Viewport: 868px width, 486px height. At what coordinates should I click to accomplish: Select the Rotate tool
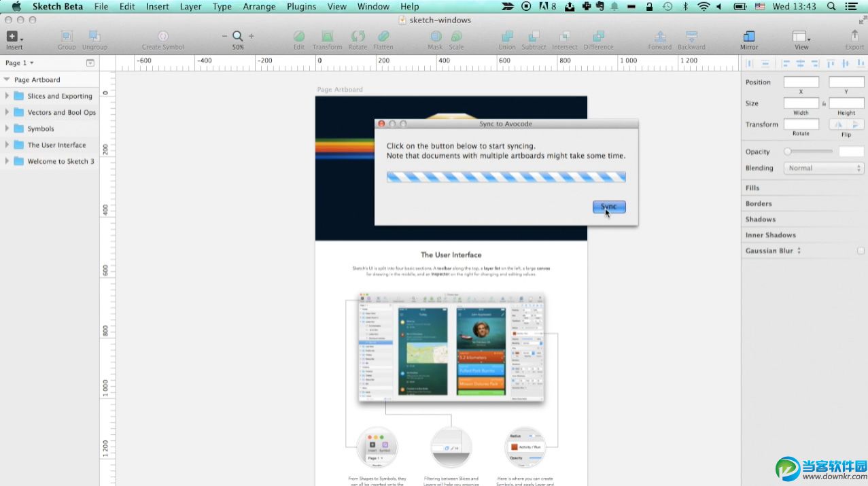[358, 36]
